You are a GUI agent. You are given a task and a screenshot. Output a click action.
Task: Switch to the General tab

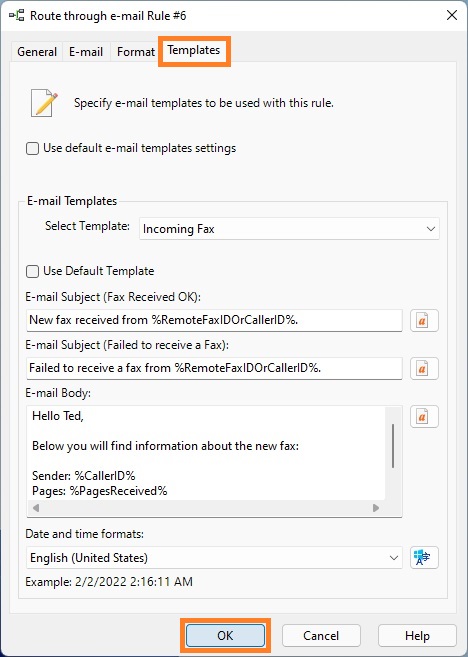(x=37, y=52)
